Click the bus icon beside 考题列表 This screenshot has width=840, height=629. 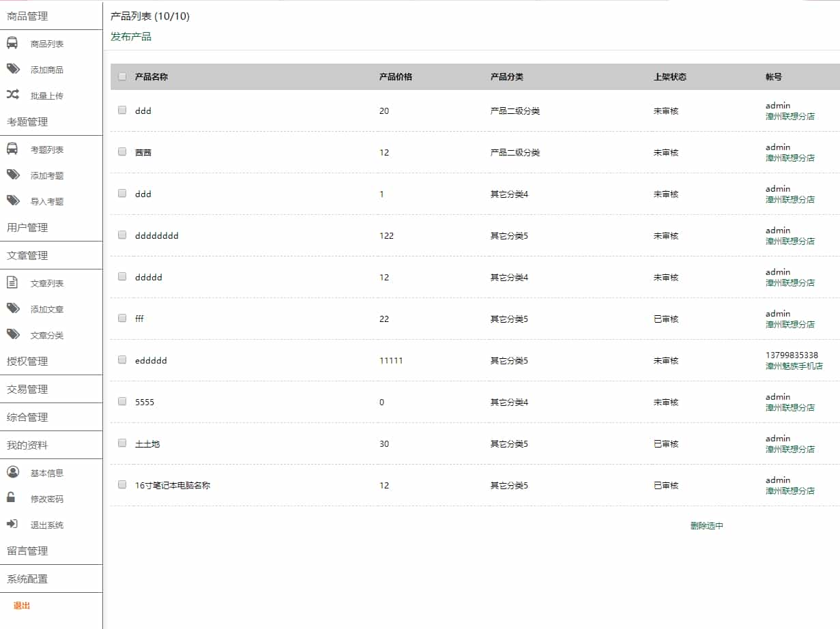pos(12,149)
